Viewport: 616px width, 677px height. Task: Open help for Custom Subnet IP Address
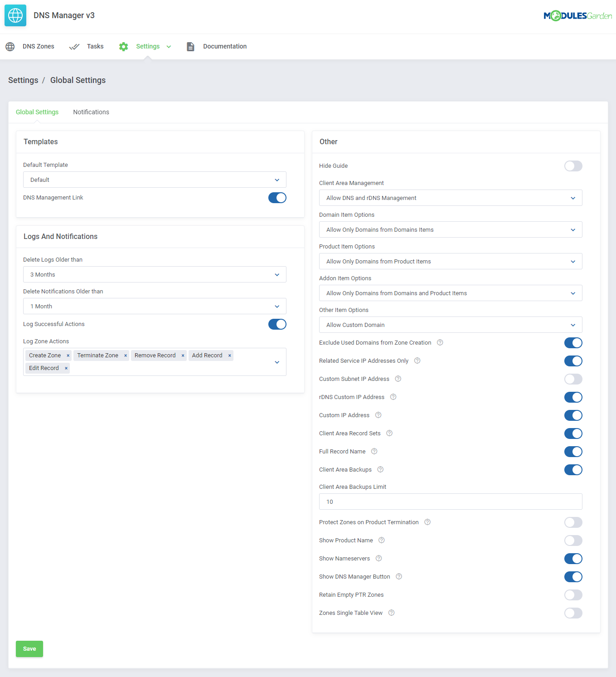(x=398, y=379)
